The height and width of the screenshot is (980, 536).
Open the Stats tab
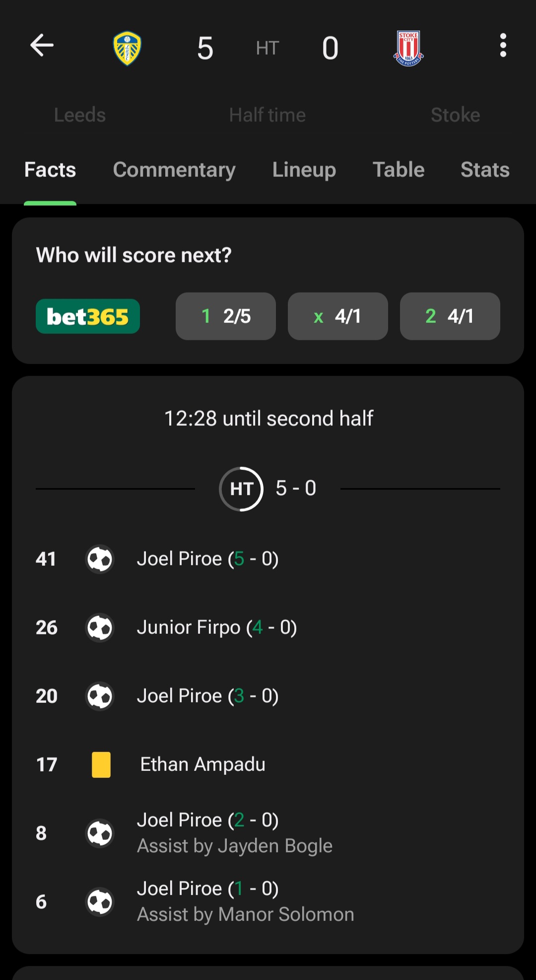[x=485, y=170]
